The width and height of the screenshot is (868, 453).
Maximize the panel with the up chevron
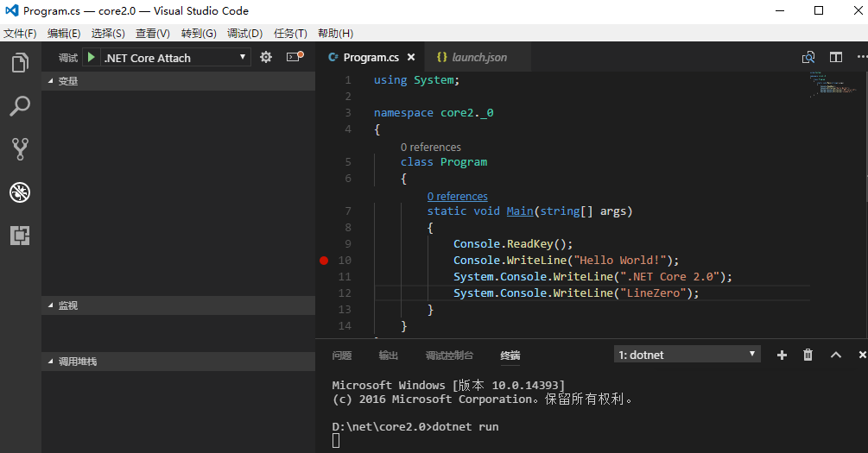coord(836,355)
